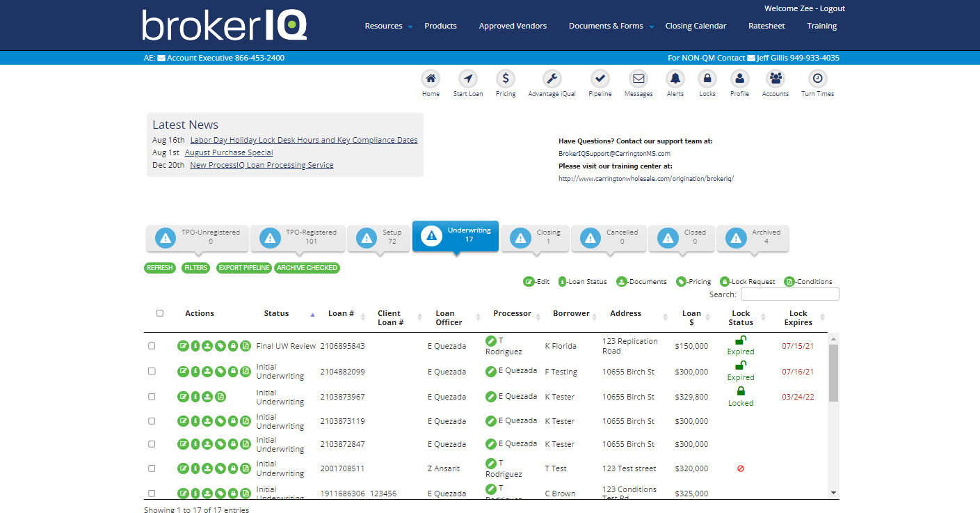This screenshot has width=980, height=513.
Task: Toggle select-all checkbox in table header
Action: pos(160,313)
